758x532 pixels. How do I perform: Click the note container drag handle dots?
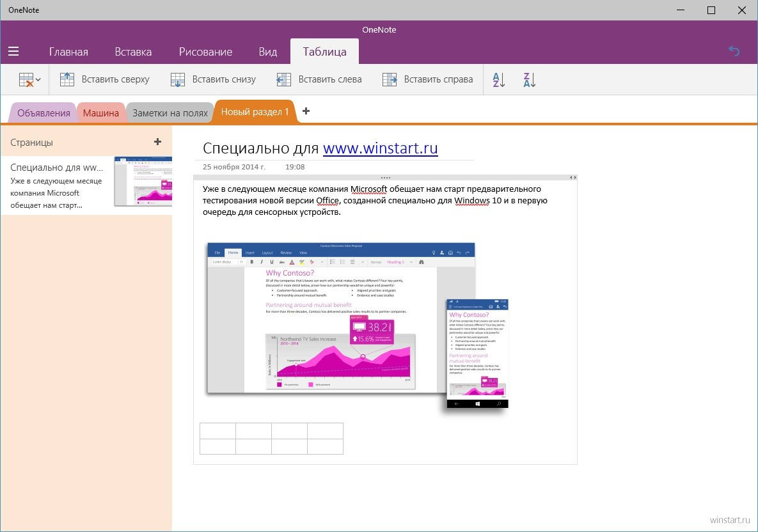tap(385, 177)
